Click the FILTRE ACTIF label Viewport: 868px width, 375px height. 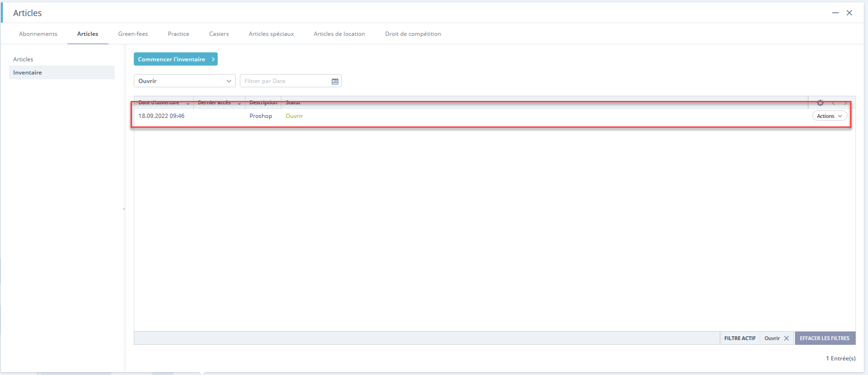click(x=740, y=338)
